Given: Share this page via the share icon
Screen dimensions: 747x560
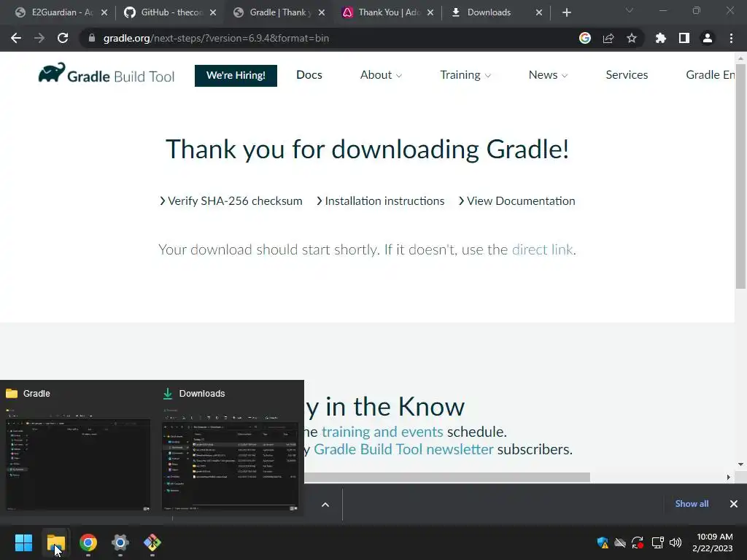Looking at the screenshot, I should [x=608, y=38].
